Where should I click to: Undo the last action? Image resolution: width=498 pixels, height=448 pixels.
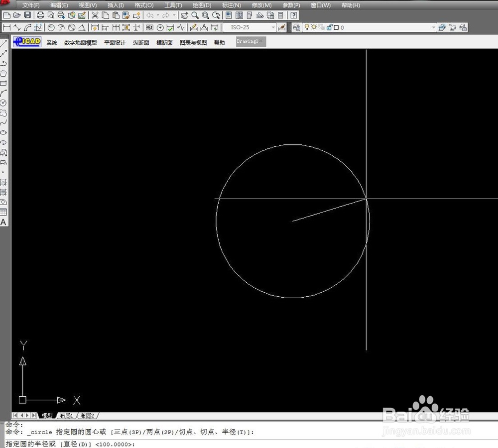[x=150, y=15]
